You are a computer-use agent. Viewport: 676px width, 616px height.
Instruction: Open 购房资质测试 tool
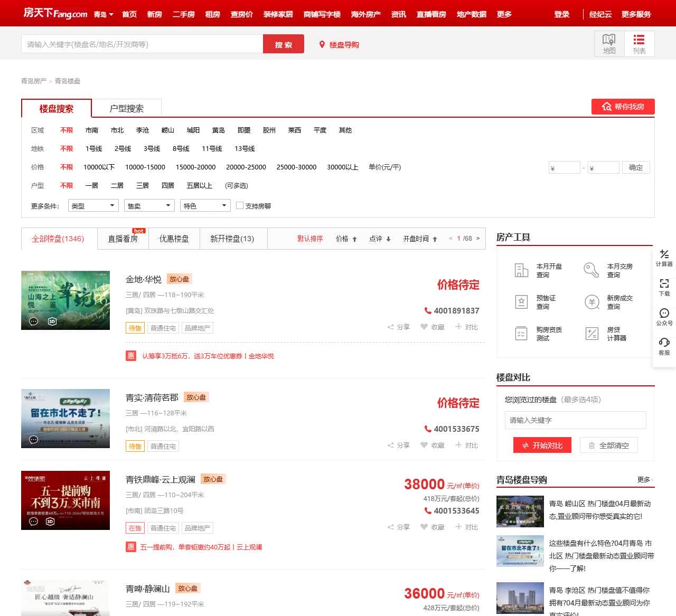[x=539, y=334]
